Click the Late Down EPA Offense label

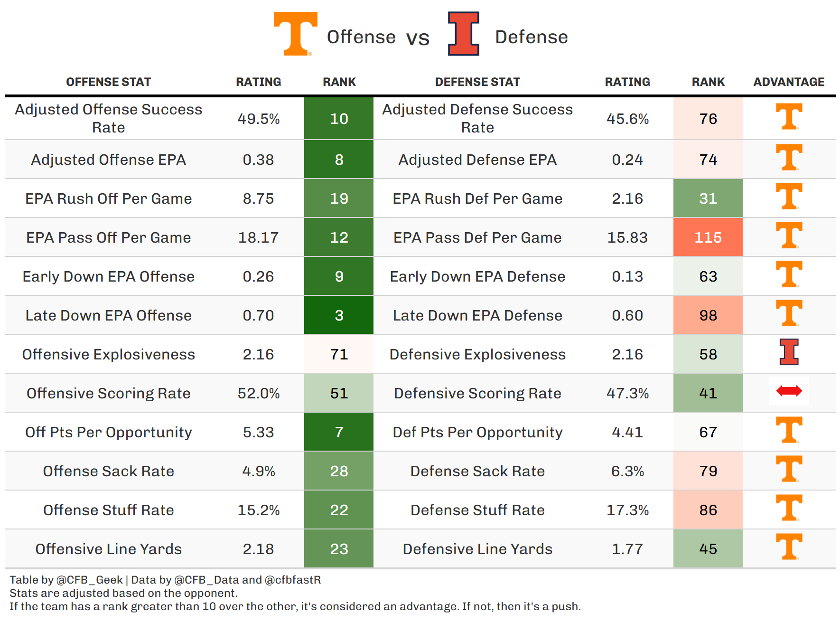click(x=108, y=315)
